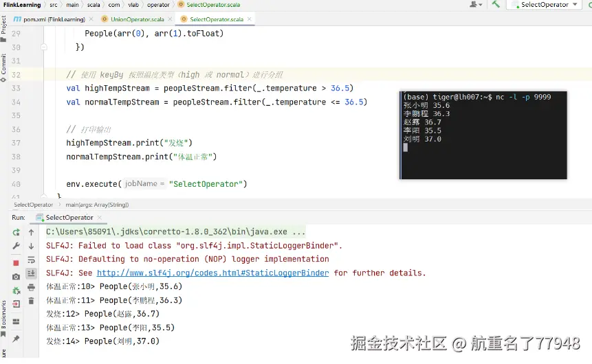
Task: Click console row 13> People(李阳,35.5)
Action: tap(110, 328)
